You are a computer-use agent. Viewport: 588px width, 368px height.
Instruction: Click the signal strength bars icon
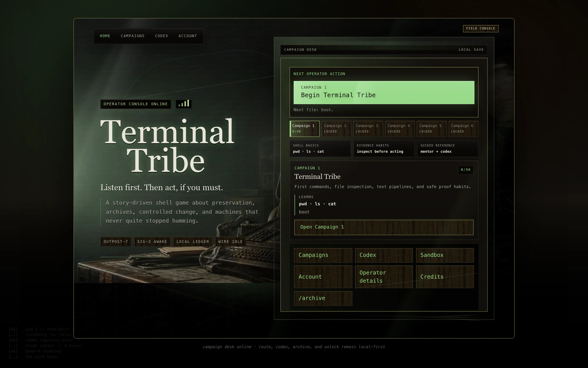(x=184, y=104)
